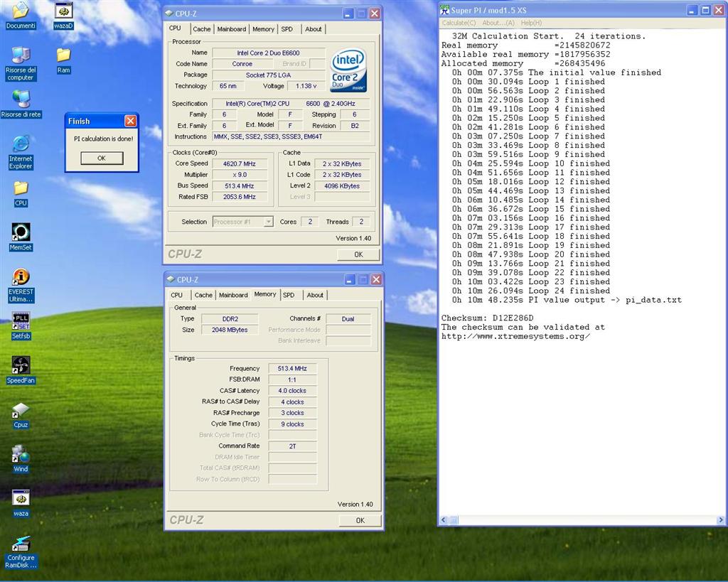The height and width of the screenshot is (582, 728).
Task: Launch EVEREST Ultimate desktop shortcut
Action: pyautogui.click(x=21, y=285)
